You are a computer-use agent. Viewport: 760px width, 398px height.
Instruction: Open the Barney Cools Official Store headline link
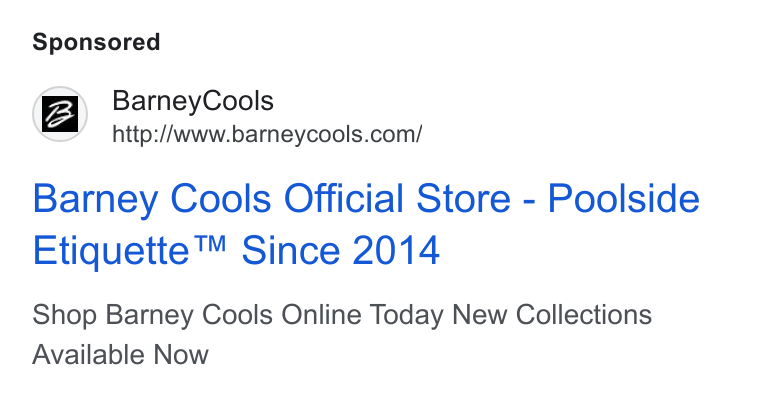(366, 224)
